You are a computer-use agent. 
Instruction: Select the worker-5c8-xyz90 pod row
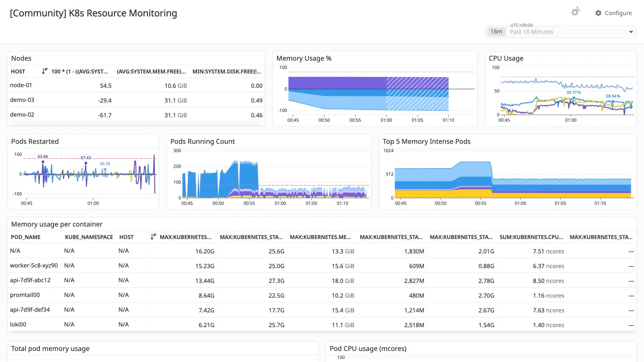[322, 266]
